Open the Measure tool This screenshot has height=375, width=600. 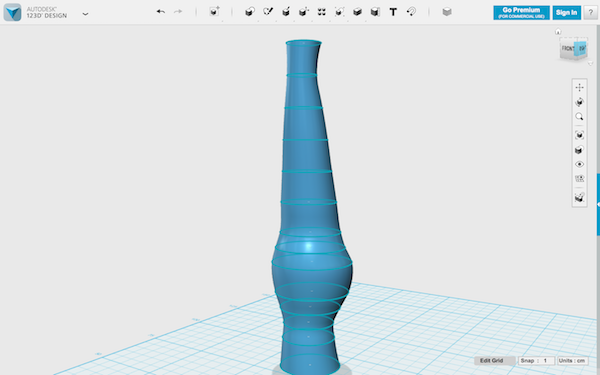[375, 12]
